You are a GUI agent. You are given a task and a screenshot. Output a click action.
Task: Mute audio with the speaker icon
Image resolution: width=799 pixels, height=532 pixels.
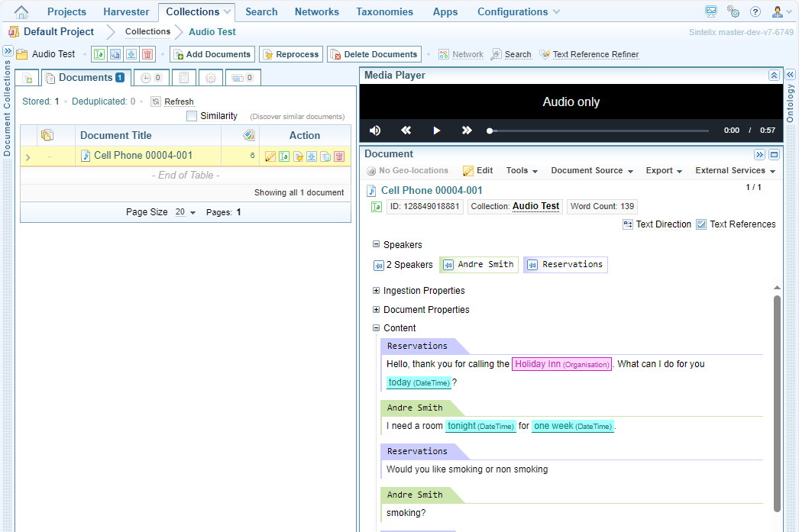point(375,131)
